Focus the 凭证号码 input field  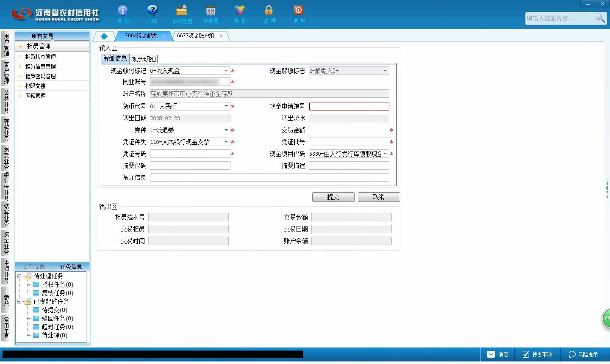[x=190, y=154]
